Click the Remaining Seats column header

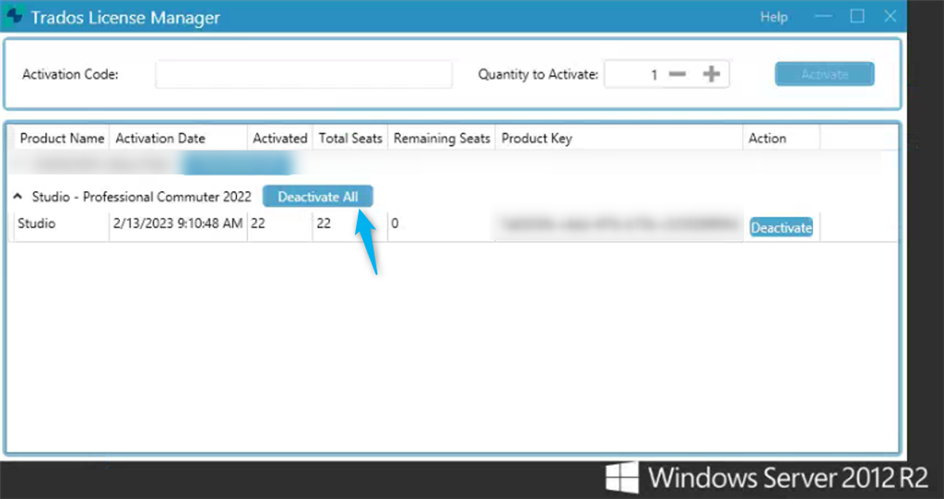[x=442, y=138]
